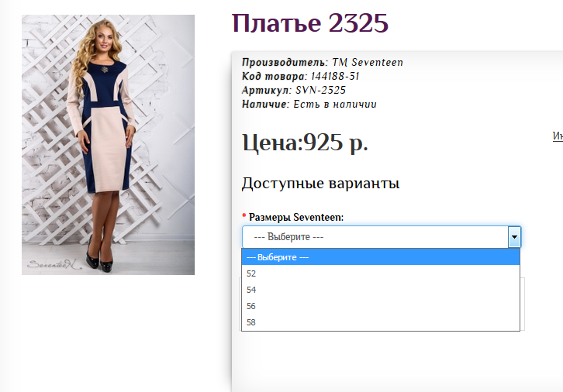
Task: Choose the highlighted "--- Выберите ---" list option
Action: (x=381, y=257)
